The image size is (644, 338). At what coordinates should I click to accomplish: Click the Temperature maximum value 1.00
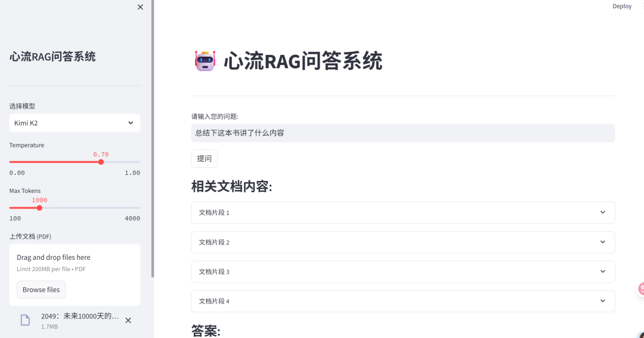(x=132, y=173)
